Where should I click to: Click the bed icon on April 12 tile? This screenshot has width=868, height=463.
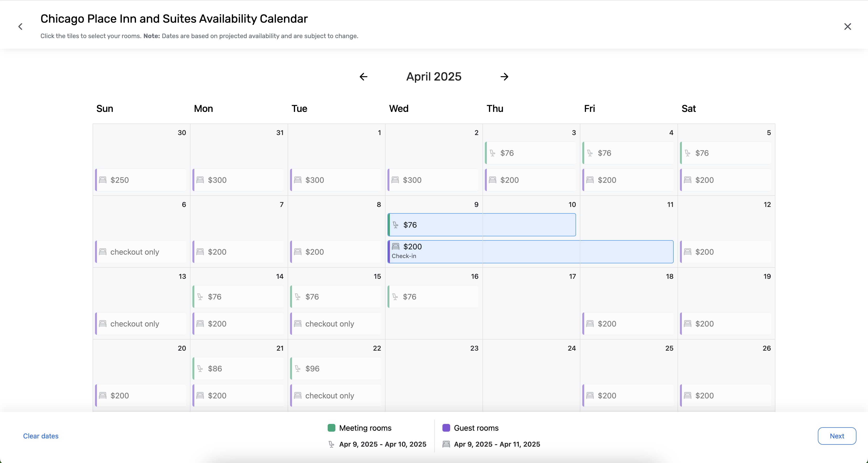[x=688, y=252]
